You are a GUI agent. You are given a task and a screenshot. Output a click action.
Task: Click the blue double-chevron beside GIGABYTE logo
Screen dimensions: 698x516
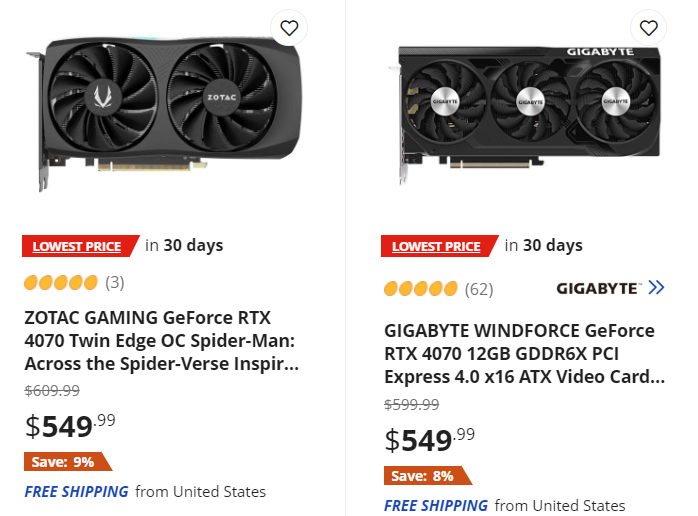coord(656,288)
